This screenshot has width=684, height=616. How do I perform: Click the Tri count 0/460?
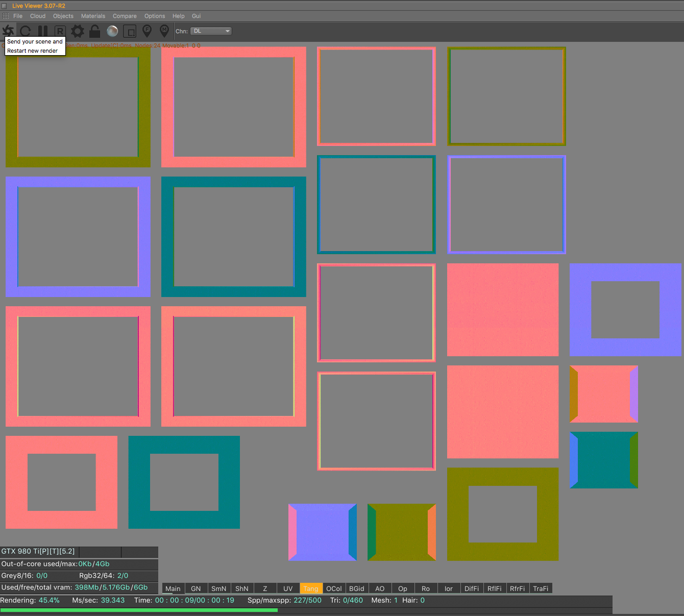[353, 600]
